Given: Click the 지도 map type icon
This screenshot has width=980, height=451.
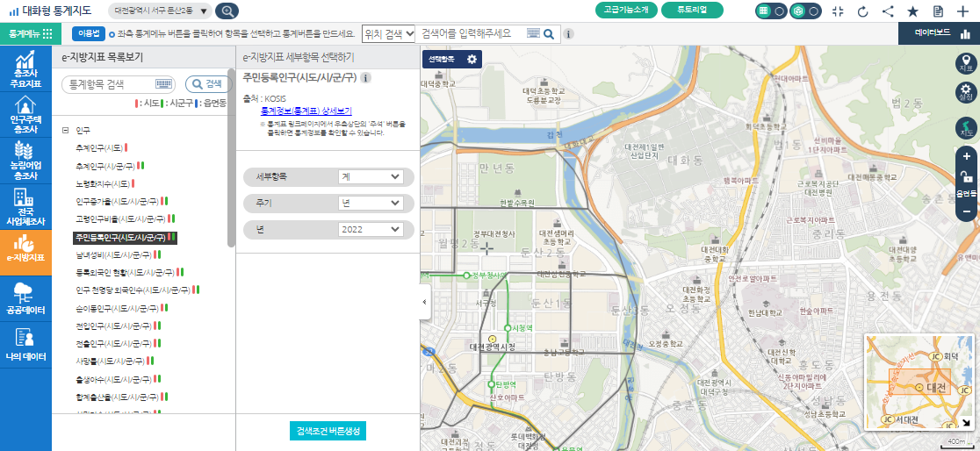Looking at the screenshot, I should [x=966, y=128].
